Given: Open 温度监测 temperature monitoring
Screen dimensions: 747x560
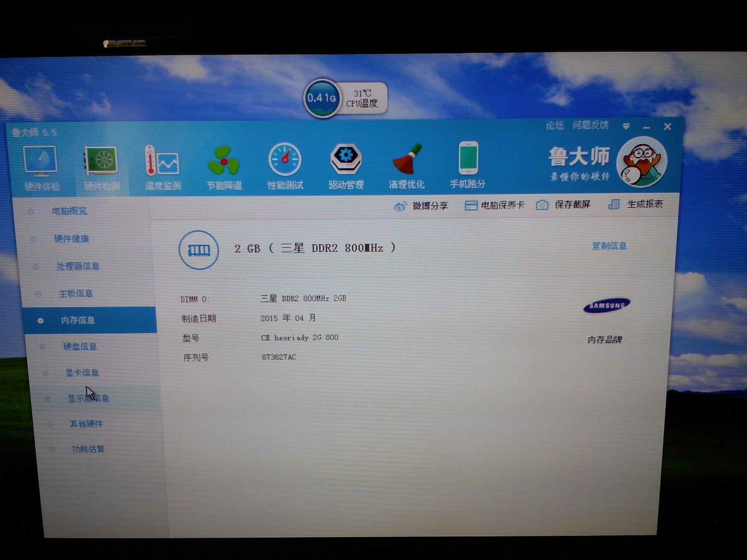Looking at the screenshot, I should 163,167.
